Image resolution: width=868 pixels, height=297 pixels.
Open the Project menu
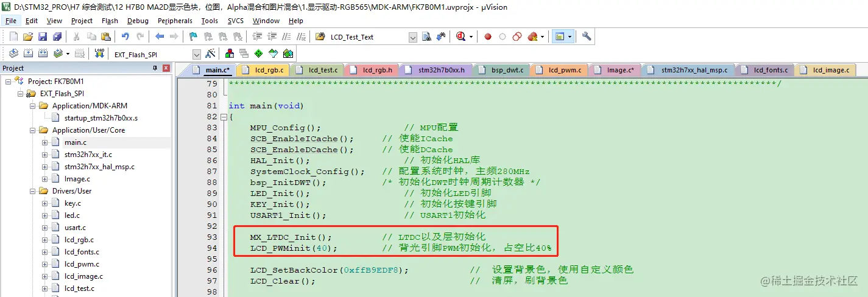tap(82, 21)
